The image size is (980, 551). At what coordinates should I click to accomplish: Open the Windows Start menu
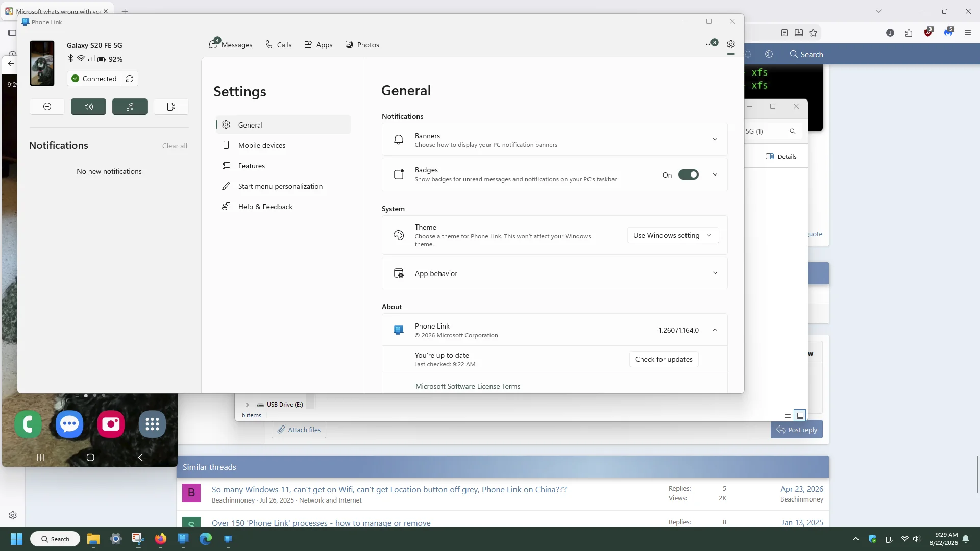[x=16, y=539]
